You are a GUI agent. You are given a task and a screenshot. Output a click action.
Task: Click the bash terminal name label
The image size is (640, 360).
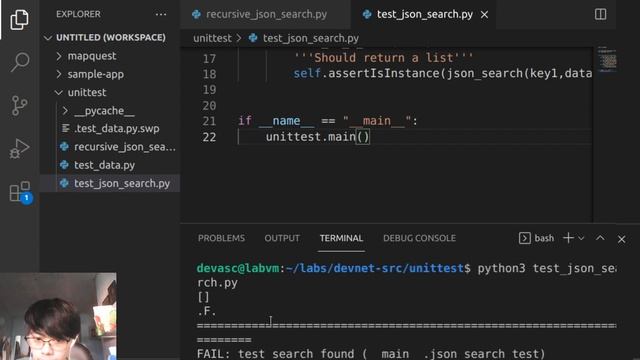click(544, 238)
